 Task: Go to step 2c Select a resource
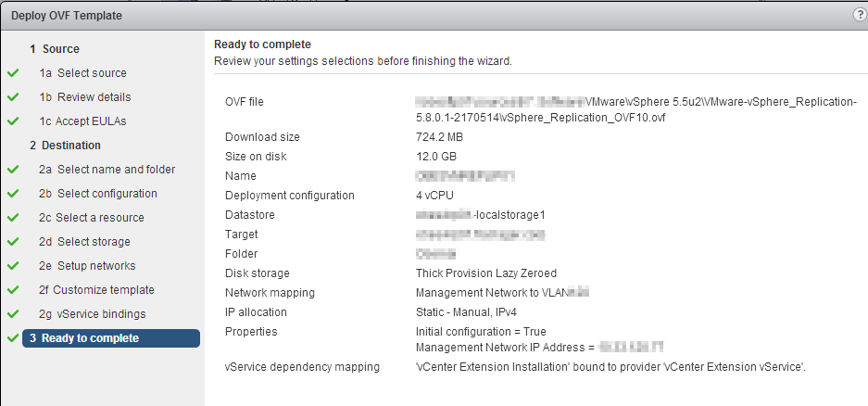92,218
